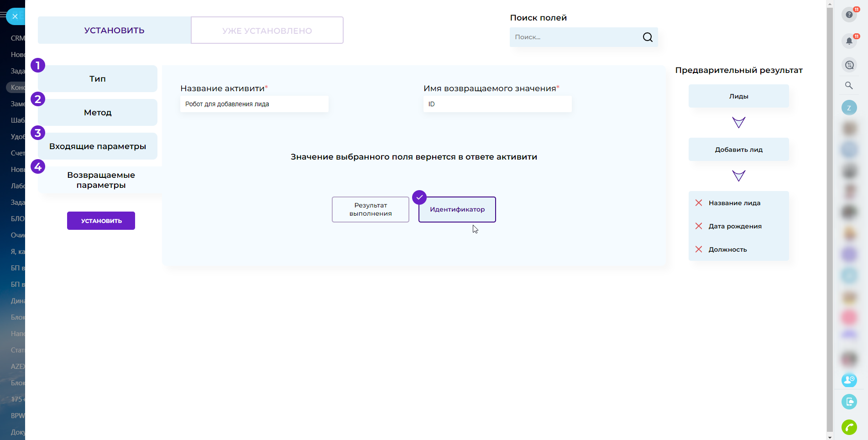Click 'Должность' text in preview
This screenshot has width=868, height=440.
click(x=727, y=249)
